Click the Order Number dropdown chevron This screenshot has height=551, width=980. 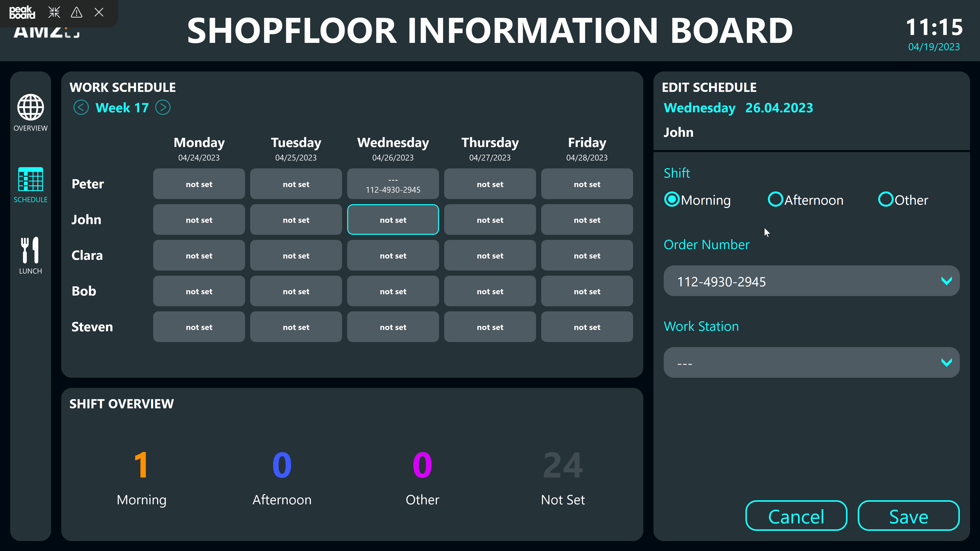coord(946,281)
